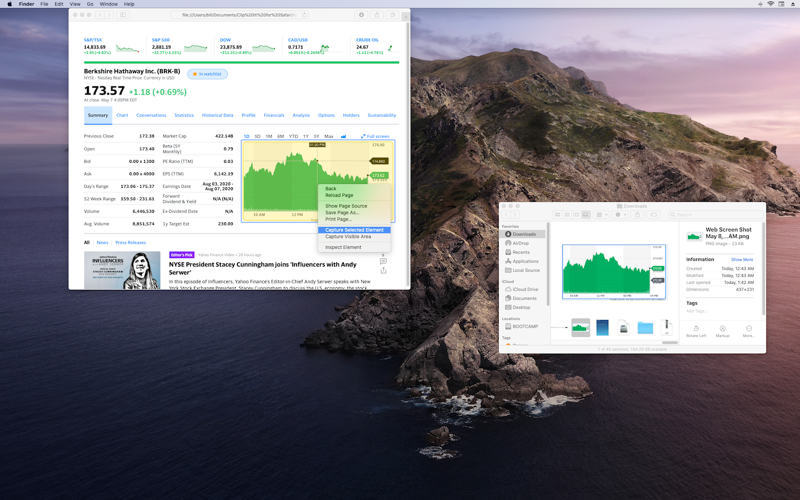800x500 pixels.
Task: Open Finder group-by dropdown
Action: click(x=602, y=215)
